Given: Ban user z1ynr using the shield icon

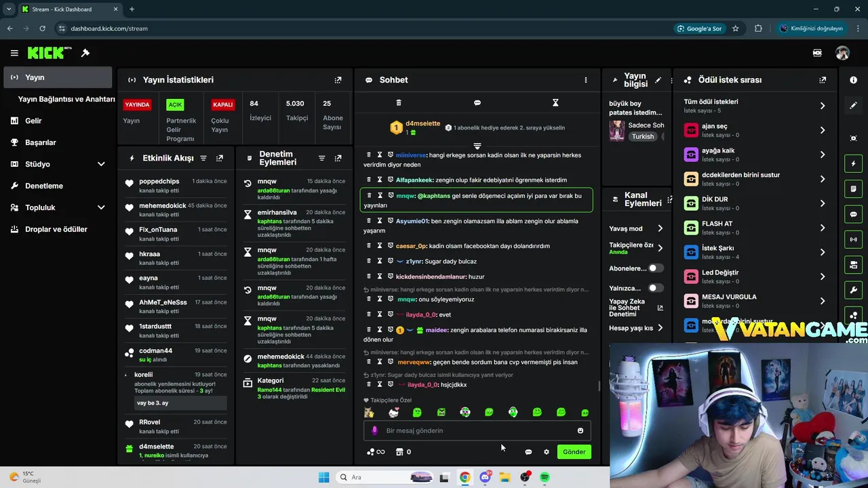Looking at the screenshot, I should click(391, 261).
